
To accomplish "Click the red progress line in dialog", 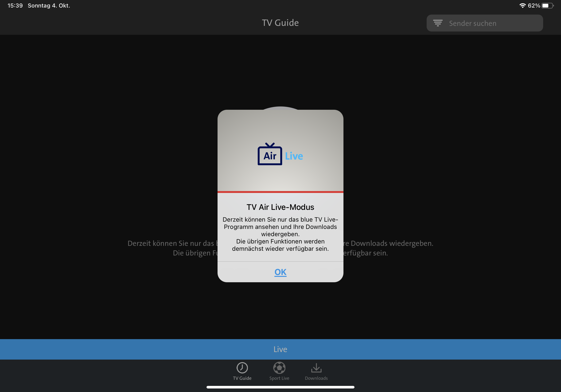I will pyautogui.click(x=280, y=192).
